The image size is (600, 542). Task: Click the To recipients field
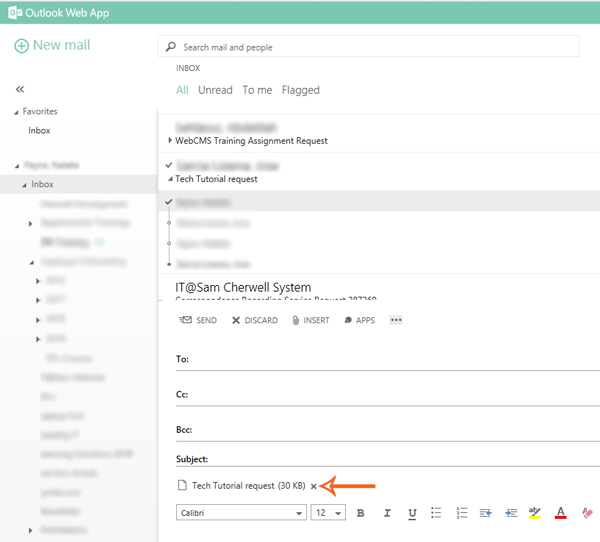[x=388, y=360]
